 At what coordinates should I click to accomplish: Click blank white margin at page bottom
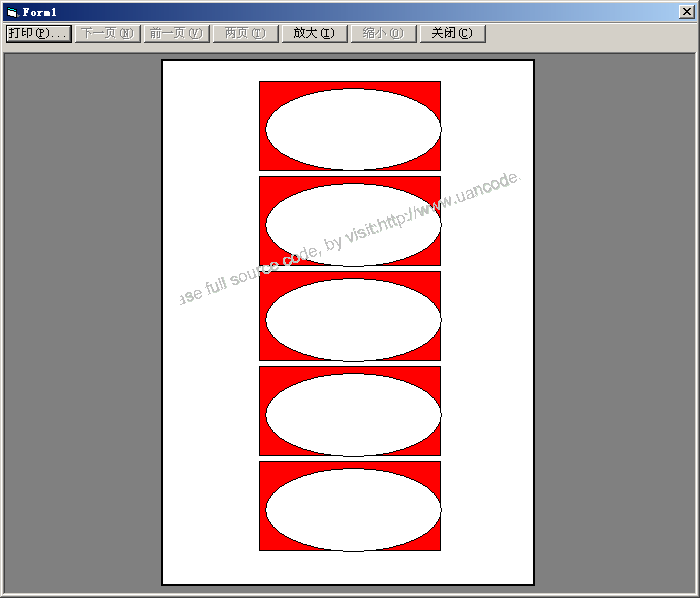pyautogui.click(x=348, y=567)
